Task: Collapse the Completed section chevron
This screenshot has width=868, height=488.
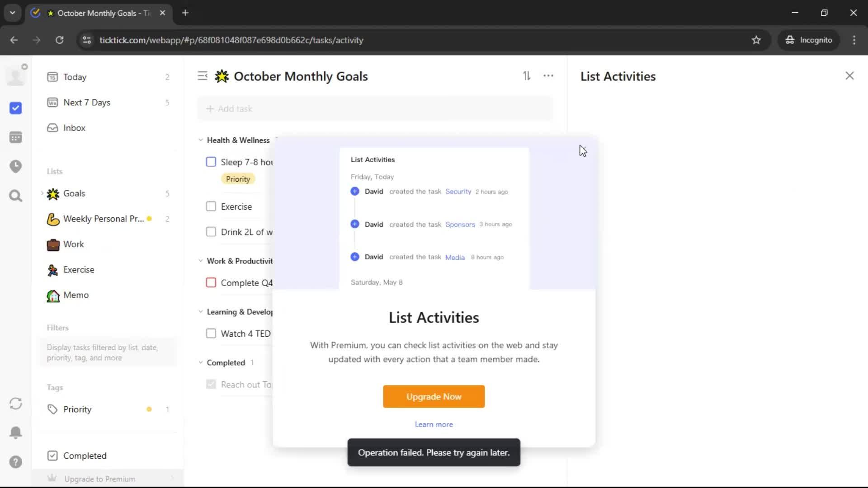Action: [201, 362]
